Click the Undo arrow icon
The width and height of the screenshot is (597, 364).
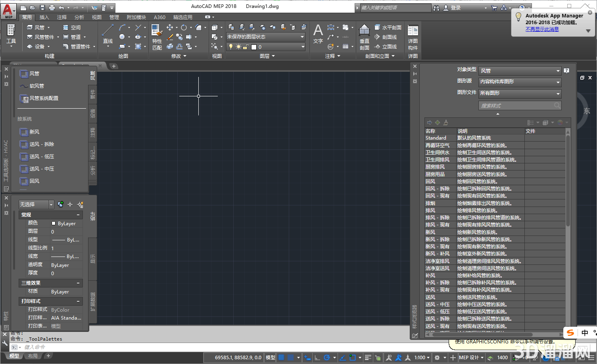point(61,8)
